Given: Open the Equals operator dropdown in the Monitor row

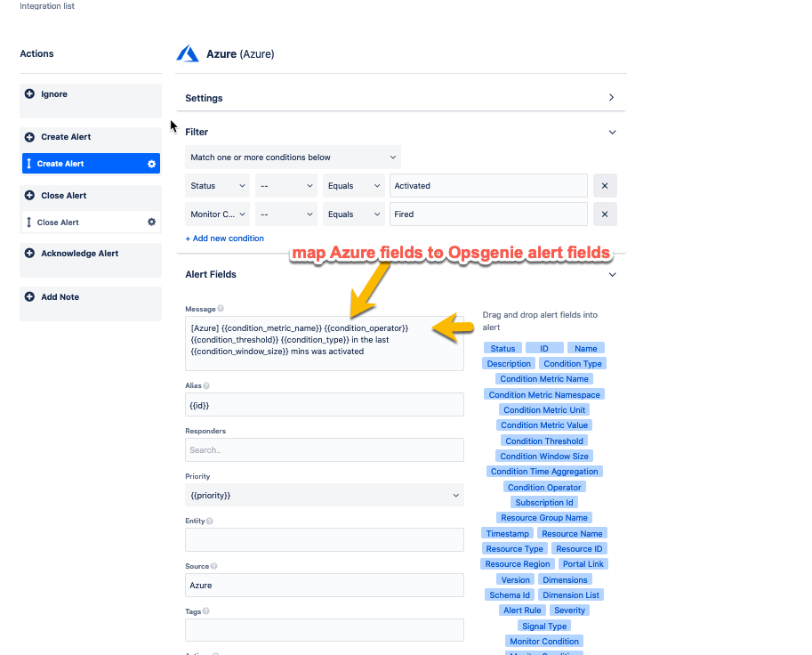Looking at the screenshot, I should coord(354,214).
